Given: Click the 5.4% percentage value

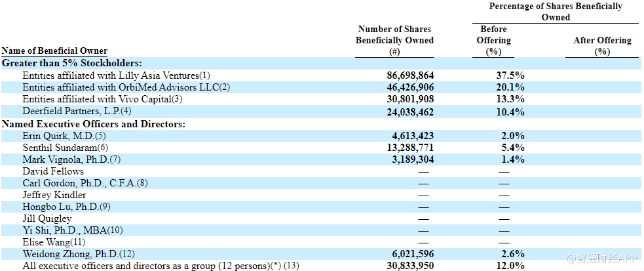Looking at the screenshot, I should coord(512,147).
